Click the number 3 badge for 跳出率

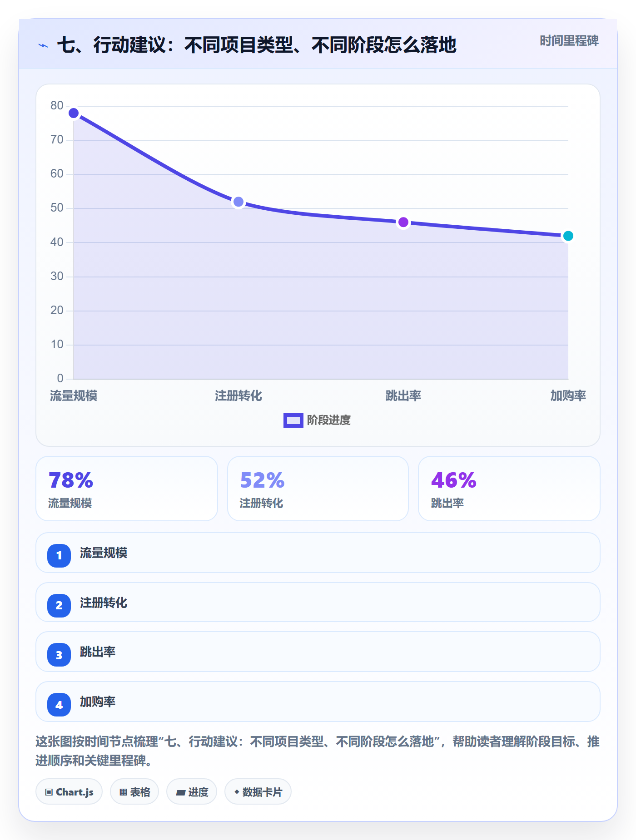[59, 655]
